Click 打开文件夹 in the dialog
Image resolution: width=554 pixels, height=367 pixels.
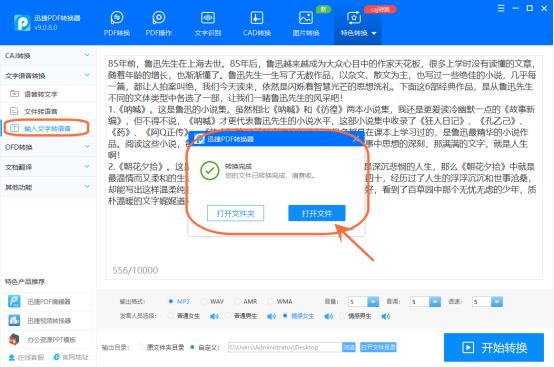coord(235,213)
